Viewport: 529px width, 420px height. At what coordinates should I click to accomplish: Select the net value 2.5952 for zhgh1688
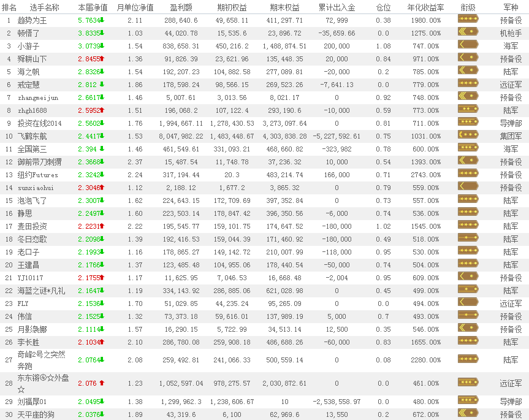[89, 110]
